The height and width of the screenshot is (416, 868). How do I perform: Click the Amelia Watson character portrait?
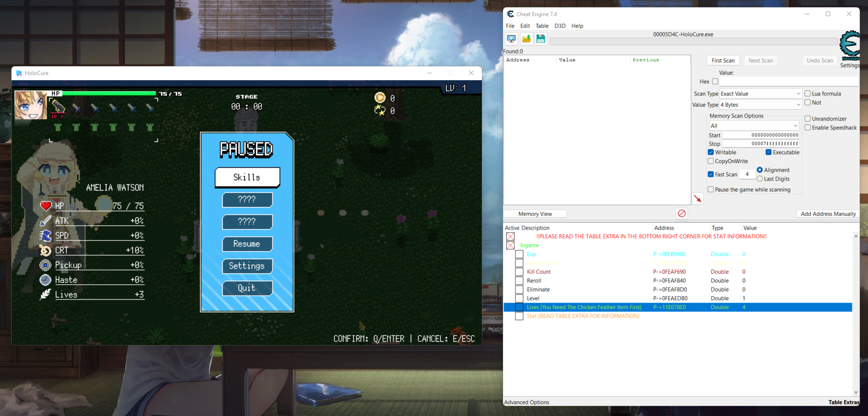tap(31, 105)
